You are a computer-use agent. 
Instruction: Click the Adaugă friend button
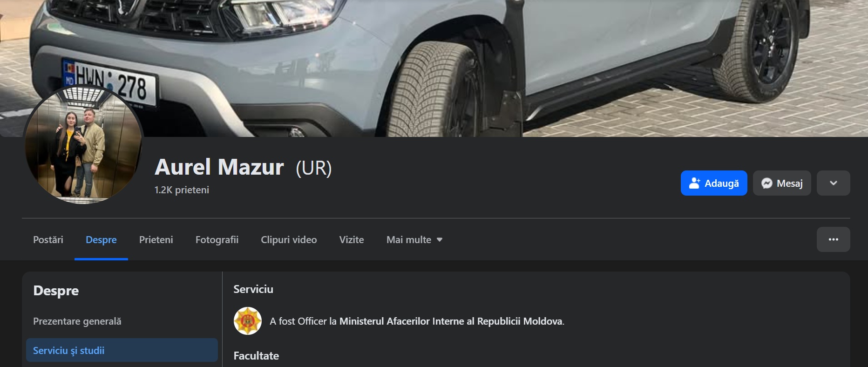(714, 183)
